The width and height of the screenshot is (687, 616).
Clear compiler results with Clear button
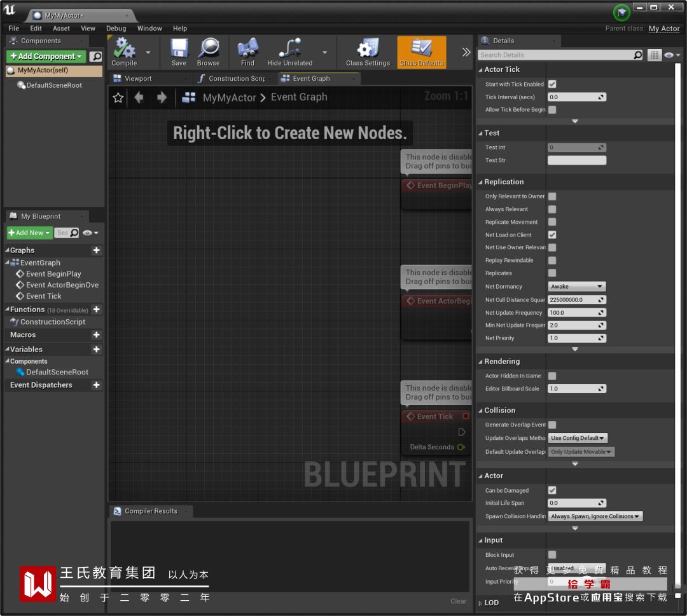[x=458, y=601]
